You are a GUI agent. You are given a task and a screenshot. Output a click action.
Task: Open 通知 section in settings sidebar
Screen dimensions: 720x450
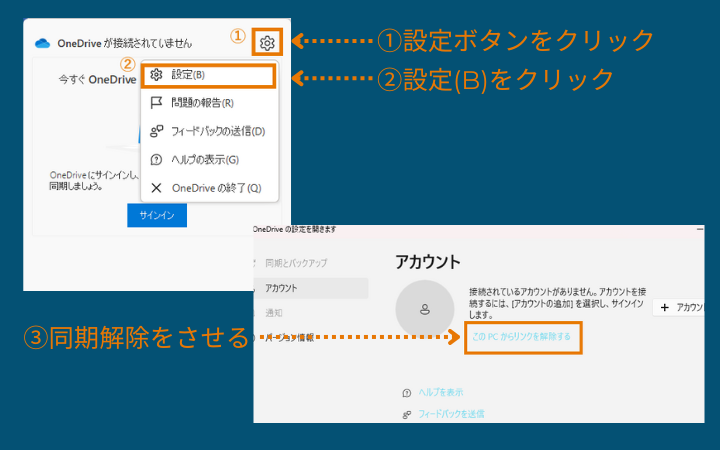274,313
